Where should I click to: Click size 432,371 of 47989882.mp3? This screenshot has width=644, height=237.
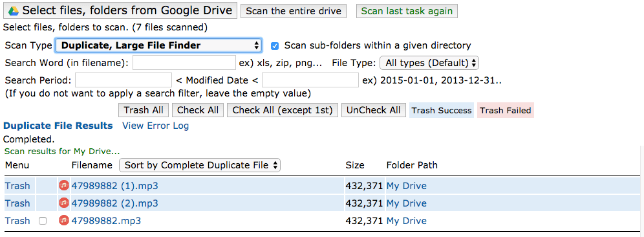[364, 221]
